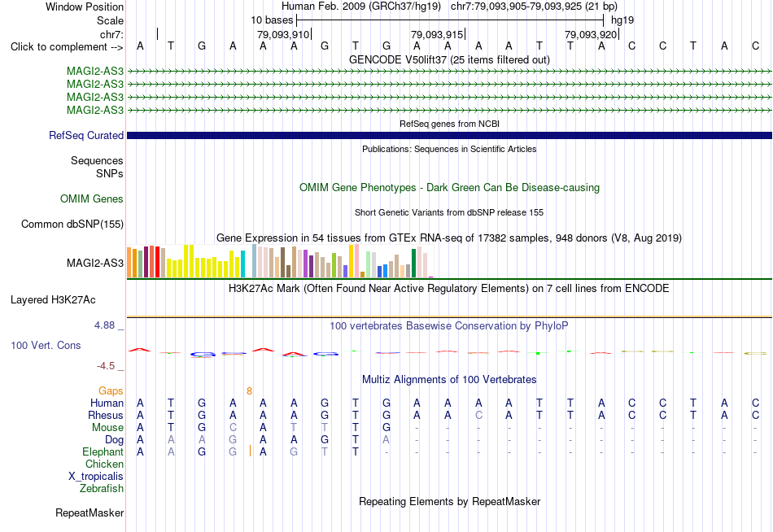Click the Mouse species label
The height and width of the screenshot is (532, 773).
[107, 428]
